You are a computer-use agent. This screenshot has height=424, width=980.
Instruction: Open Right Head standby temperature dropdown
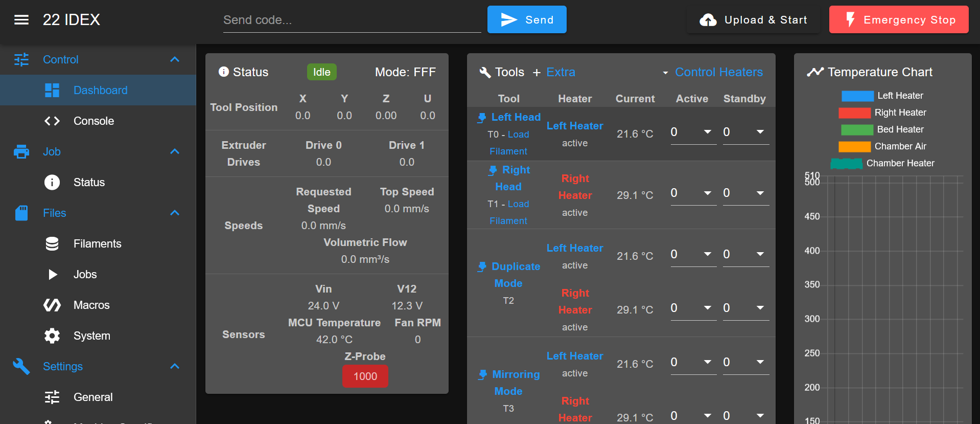760,193
